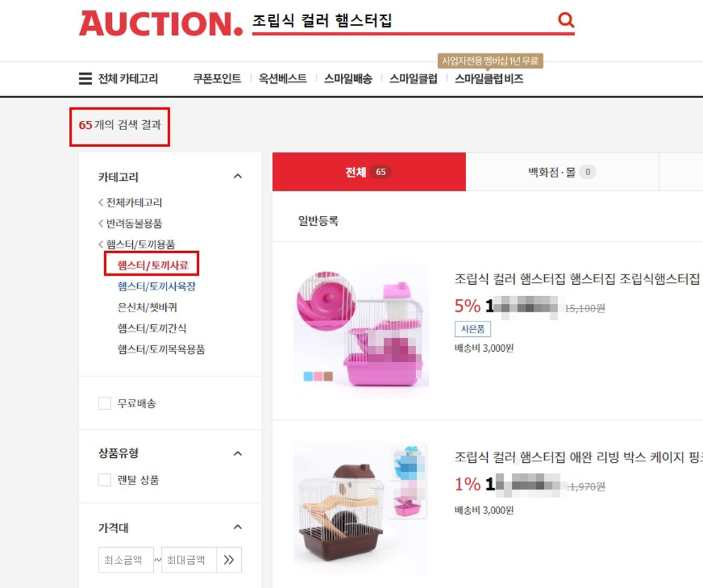This screenshot has height=588, width=703.
Task: Click the 사은품 badge on first product
Action: pyautogui.click(x=472, y=328)
